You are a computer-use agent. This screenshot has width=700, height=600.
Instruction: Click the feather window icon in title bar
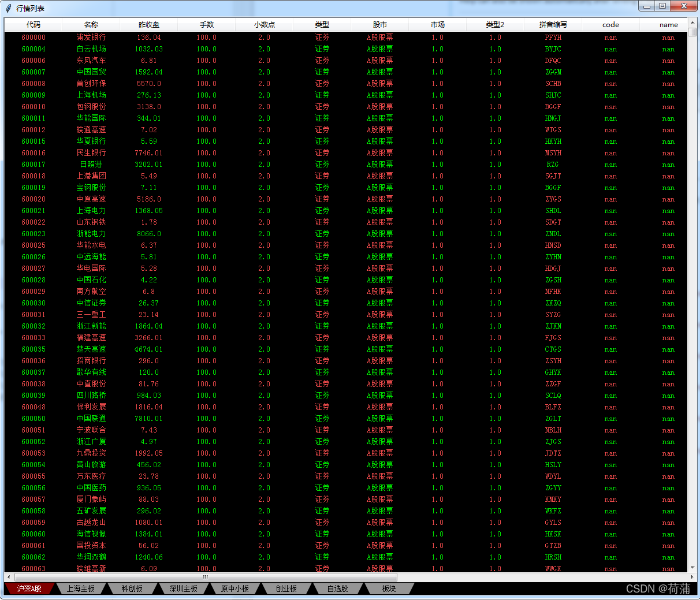pyautogui.click(x=8, y=8)
